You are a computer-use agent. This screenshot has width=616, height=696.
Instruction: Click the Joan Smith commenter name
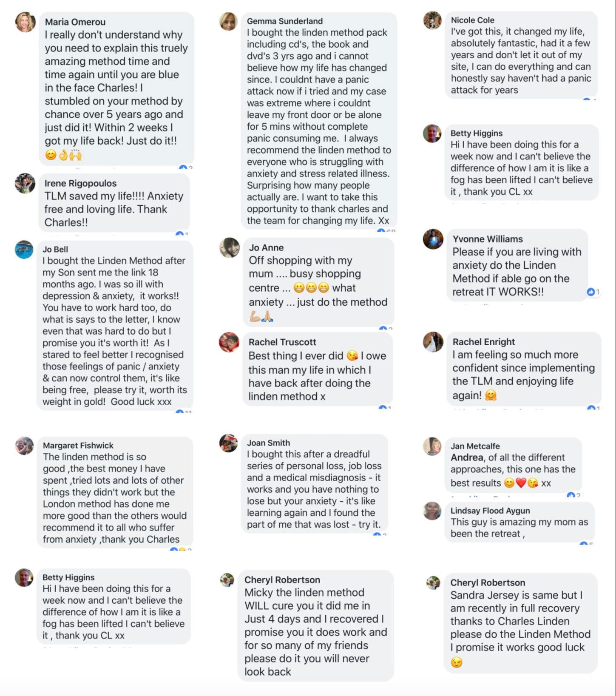268,443
